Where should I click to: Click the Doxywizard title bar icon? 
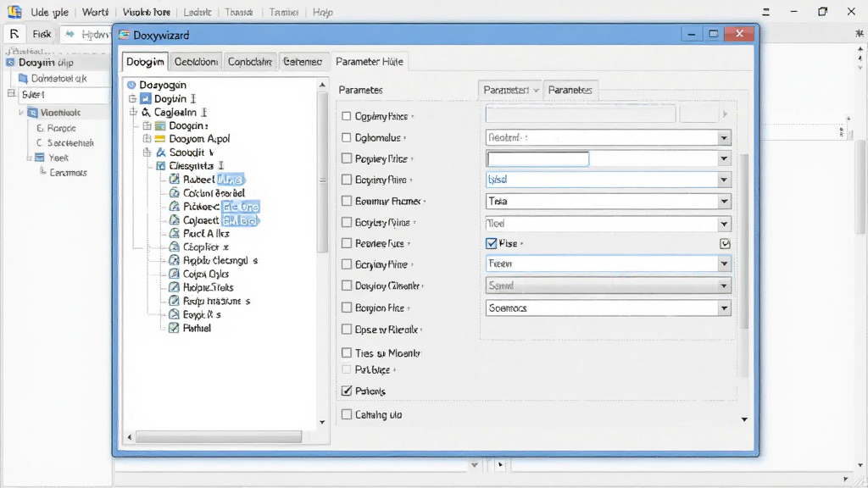pyautogui.click(x=125, y=35)
